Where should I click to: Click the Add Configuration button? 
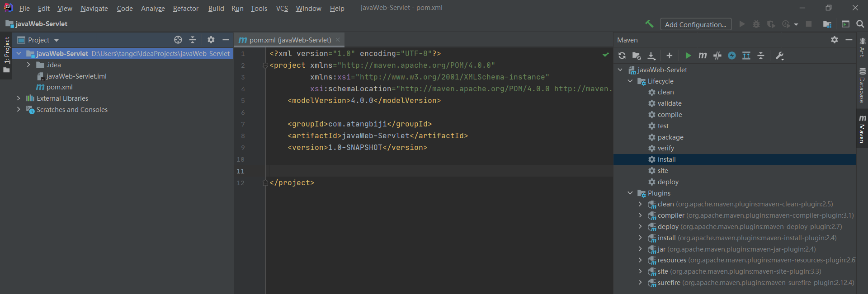695,24
